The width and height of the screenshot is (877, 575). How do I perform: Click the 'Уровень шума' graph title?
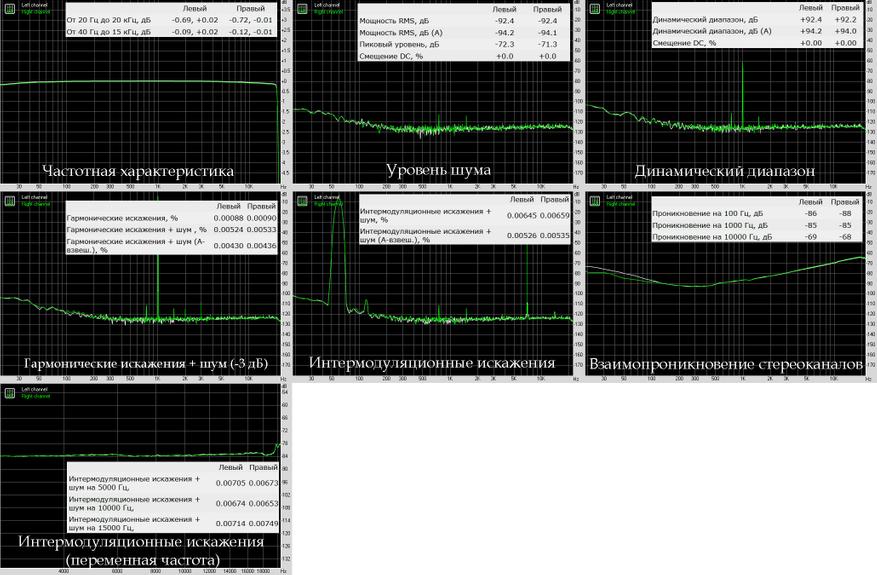coord(438,169)
